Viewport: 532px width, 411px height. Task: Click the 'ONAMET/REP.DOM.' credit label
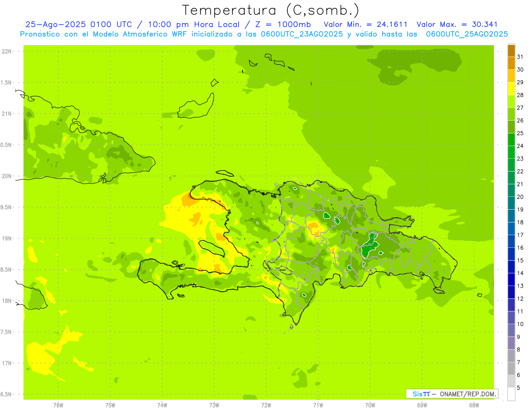[x=468, y=394]
